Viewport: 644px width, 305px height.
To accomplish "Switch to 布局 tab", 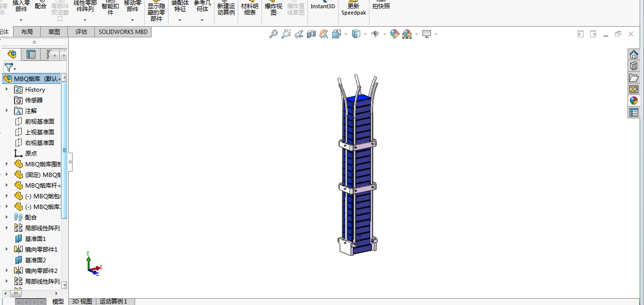I will (27, 32).
